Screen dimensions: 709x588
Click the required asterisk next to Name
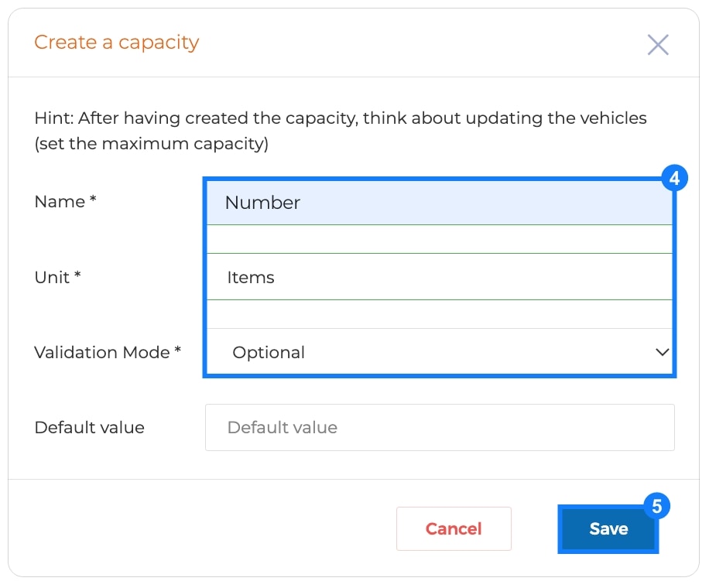(93, 199)
